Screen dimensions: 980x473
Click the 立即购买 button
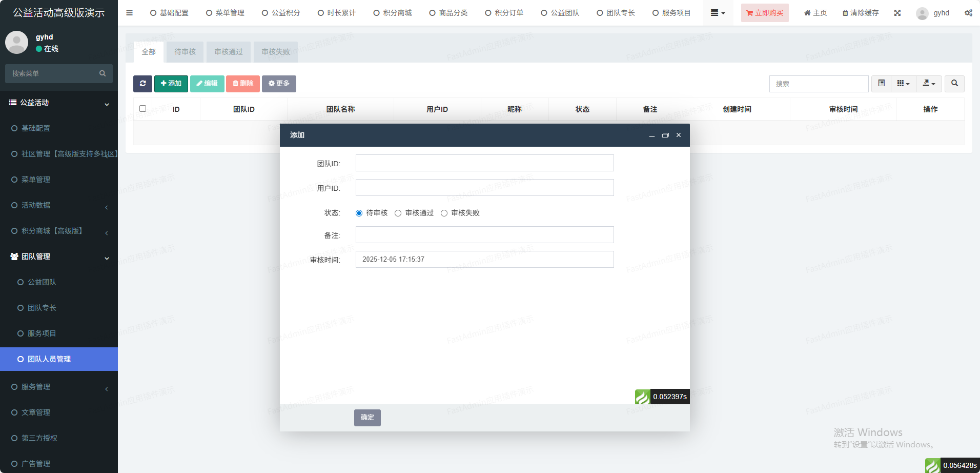765,13
